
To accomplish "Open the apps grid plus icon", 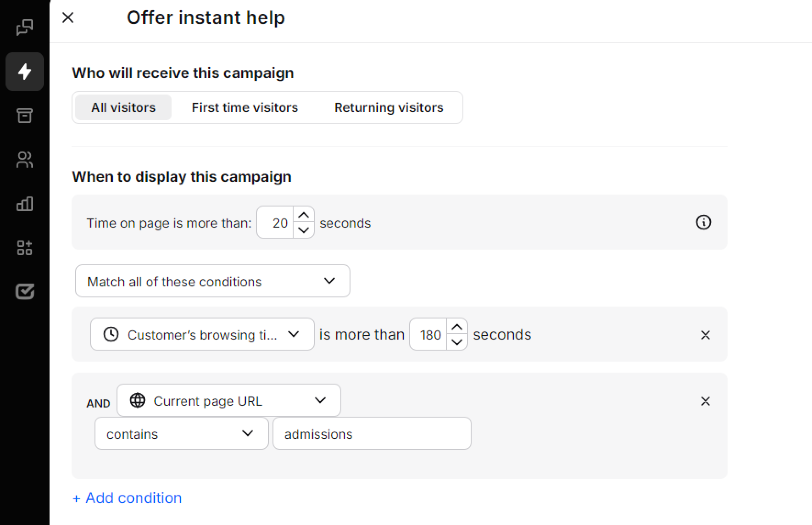I will (25, 248).
